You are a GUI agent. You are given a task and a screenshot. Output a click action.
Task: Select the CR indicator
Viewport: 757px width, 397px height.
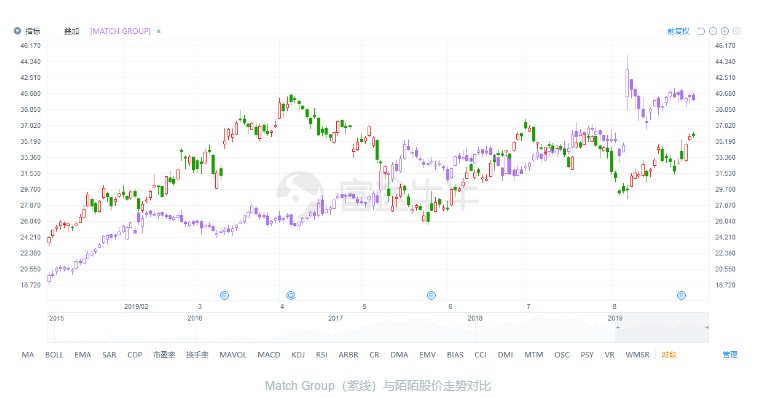point(374,354)
